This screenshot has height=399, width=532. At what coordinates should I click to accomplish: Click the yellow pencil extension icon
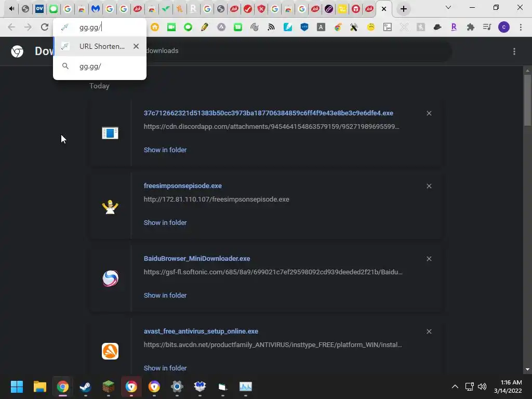(205, 27)
